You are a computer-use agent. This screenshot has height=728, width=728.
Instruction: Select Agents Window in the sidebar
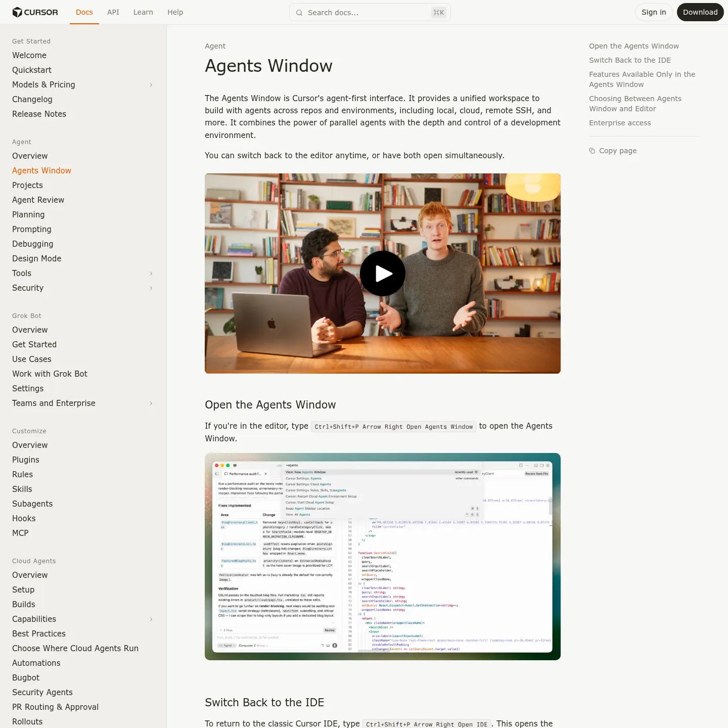[x=42, y=171]
